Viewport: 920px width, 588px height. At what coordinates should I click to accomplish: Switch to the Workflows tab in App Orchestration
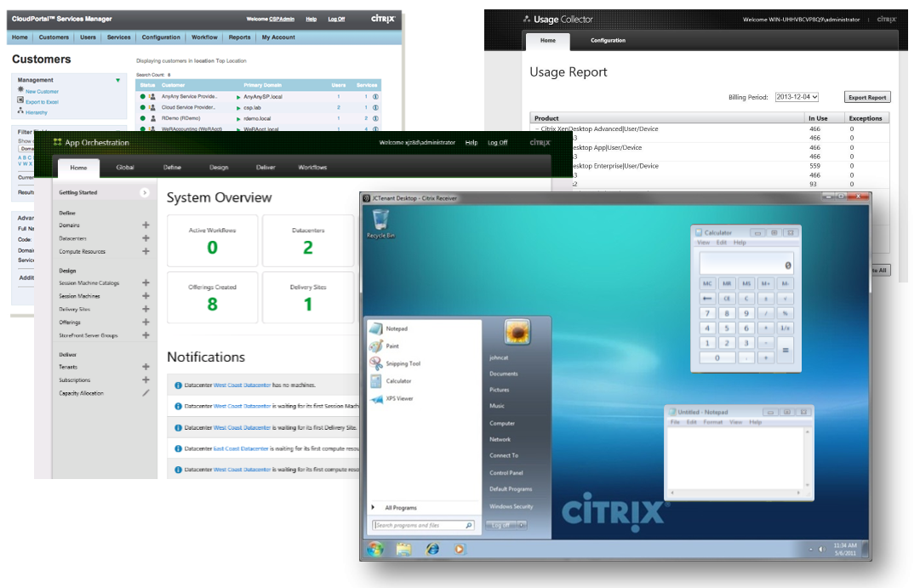click(x=312, y=168)
